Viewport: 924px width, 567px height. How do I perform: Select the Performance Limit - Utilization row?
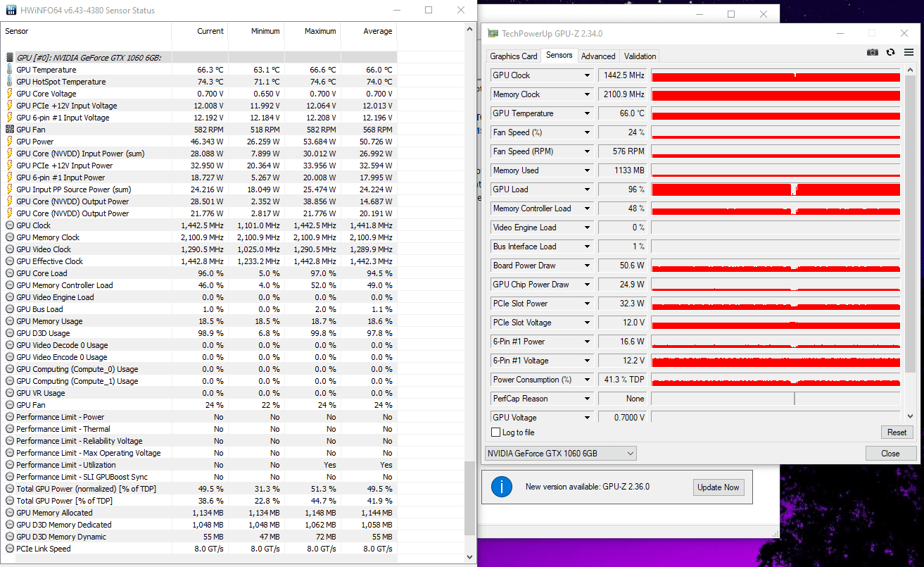coord(199,465)
